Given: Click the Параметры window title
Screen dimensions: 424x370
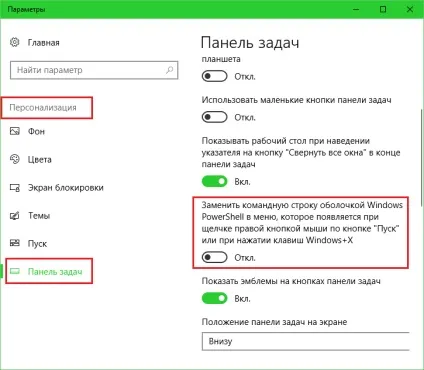Looking at the screenshot, I should (x=26, y=9).
